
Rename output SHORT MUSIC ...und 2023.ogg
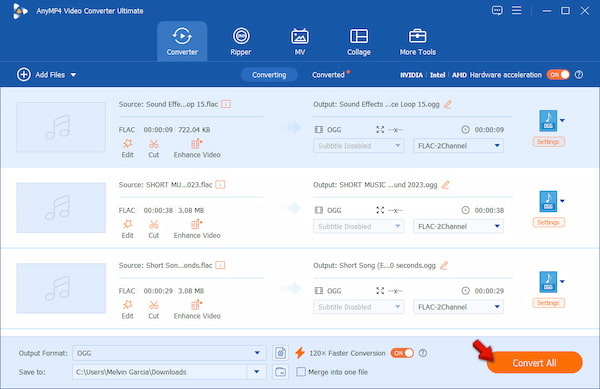click(445, 185)
